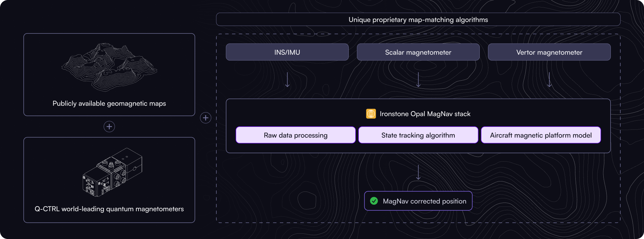Select the Raw data processing block
The width and height of the screenshot is (644, 239).
coord(296,135)
